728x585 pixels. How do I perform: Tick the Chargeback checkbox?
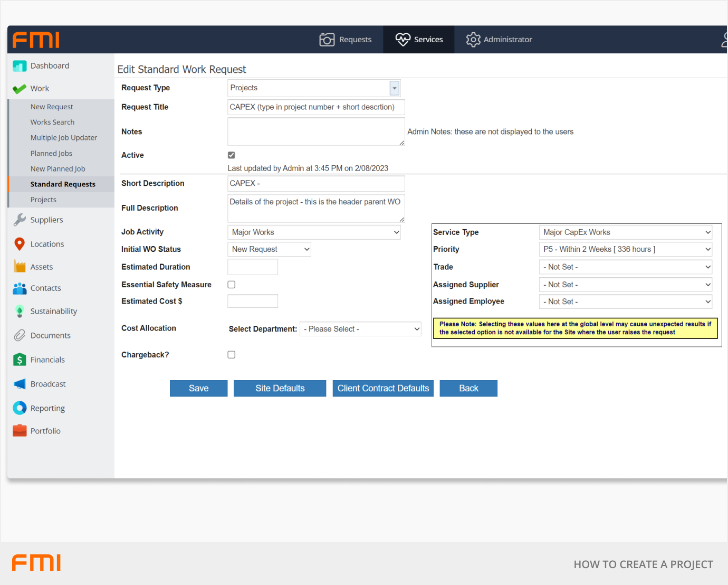[x=232, y=355]
